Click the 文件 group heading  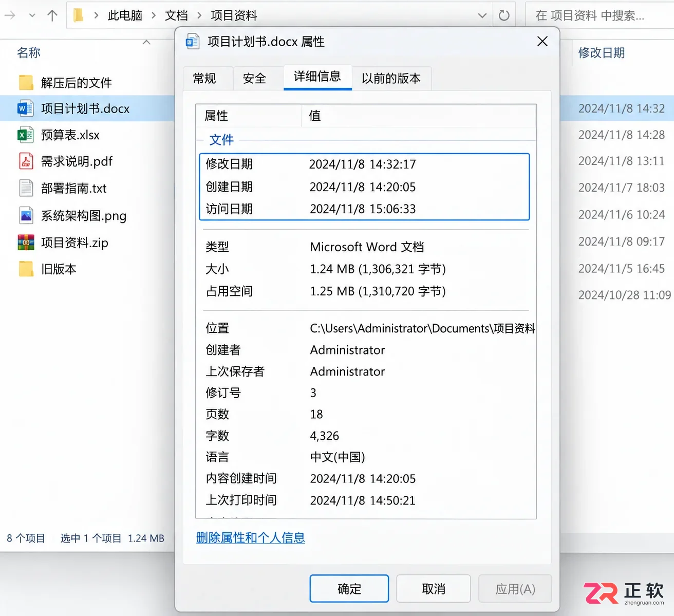pyautogui.click(x=221, y=139)
